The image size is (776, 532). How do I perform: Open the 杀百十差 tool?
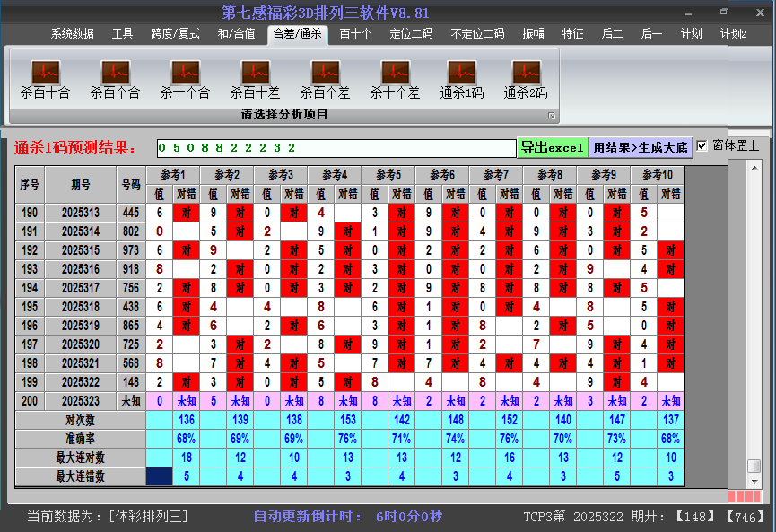click(254, 76)
